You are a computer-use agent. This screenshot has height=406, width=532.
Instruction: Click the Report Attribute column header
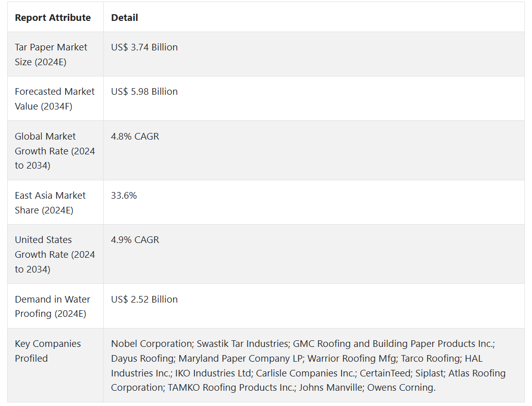coord(52,18)
